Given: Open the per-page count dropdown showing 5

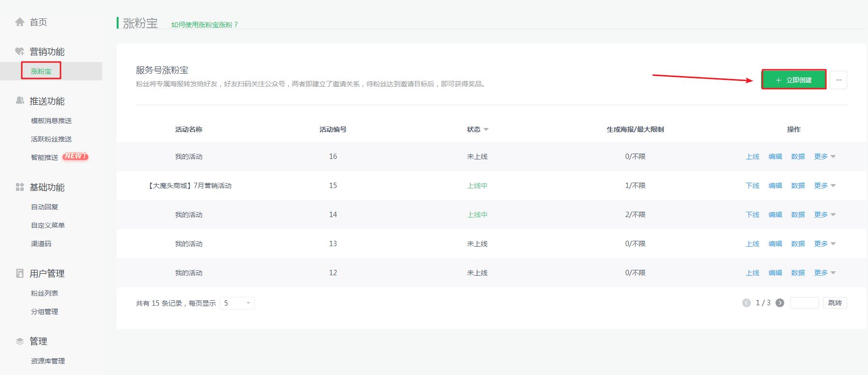Looking at the screenshot, I should (237, 303).
